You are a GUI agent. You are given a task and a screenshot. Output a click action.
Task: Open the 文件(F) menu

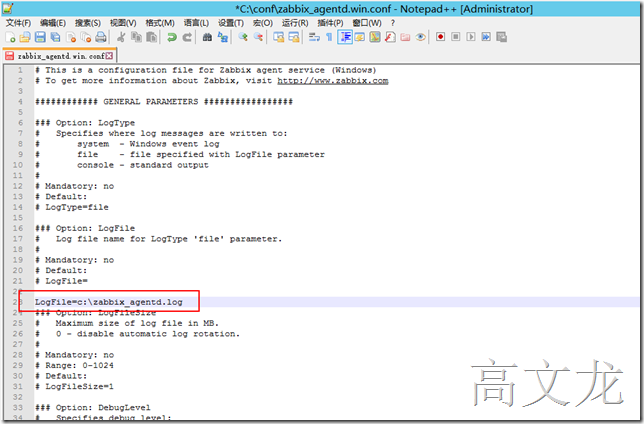pyautogui.click(x=18, y=23)
